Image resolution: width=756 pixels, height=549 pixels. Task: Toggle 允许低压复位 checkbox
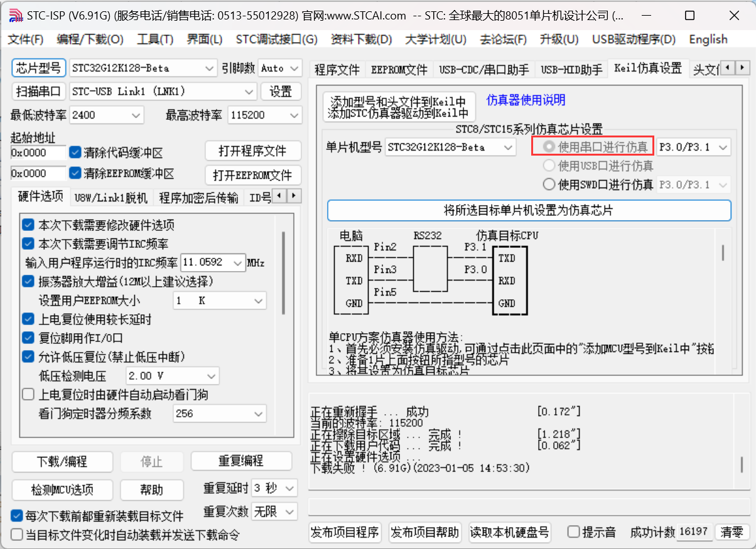[x=28, y=357]
